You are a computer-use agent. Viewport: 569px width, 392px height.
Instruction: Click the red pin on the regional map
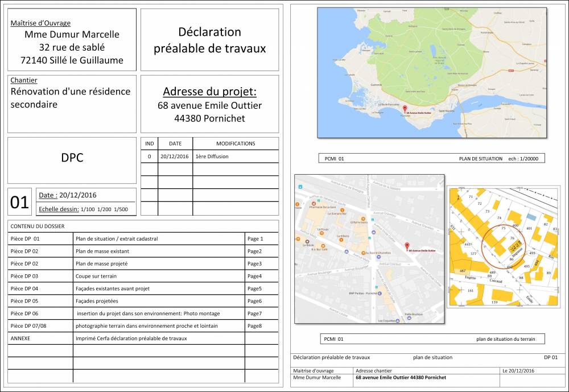pos(405,109)
